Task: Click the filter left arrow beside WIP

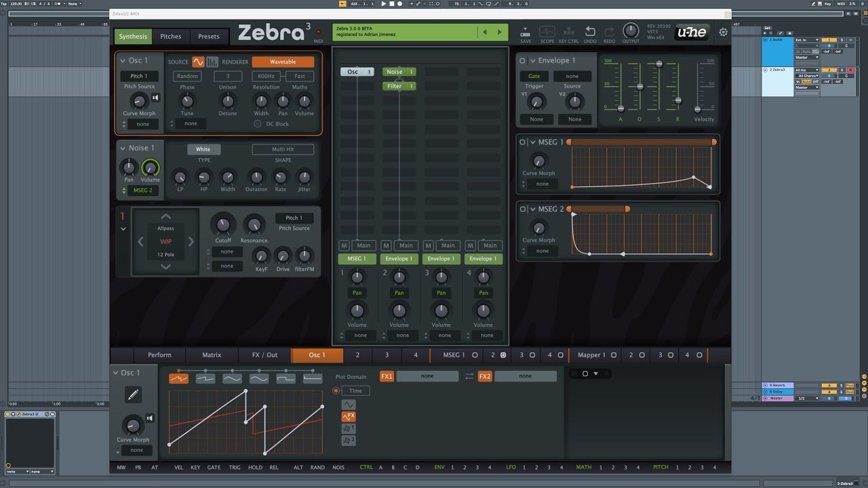Action: point(141,241)
